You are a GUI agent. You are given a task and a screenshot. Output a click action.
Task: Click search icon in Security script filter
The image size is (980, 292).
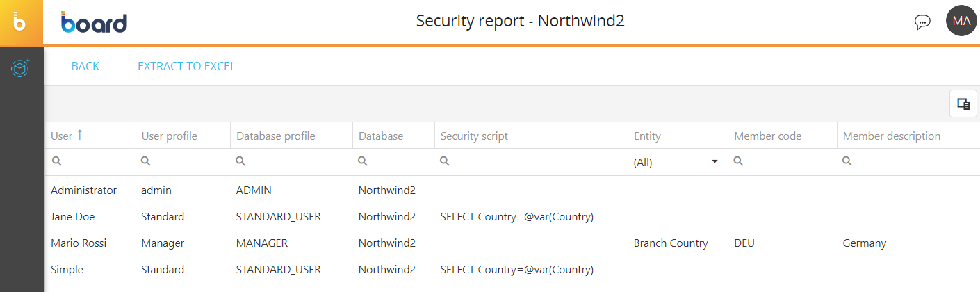[x=445, y=161]
